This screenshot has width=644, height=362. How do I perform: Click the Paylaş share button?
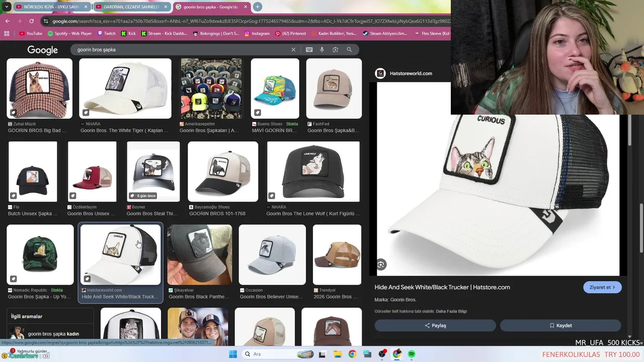click(435, 325)
